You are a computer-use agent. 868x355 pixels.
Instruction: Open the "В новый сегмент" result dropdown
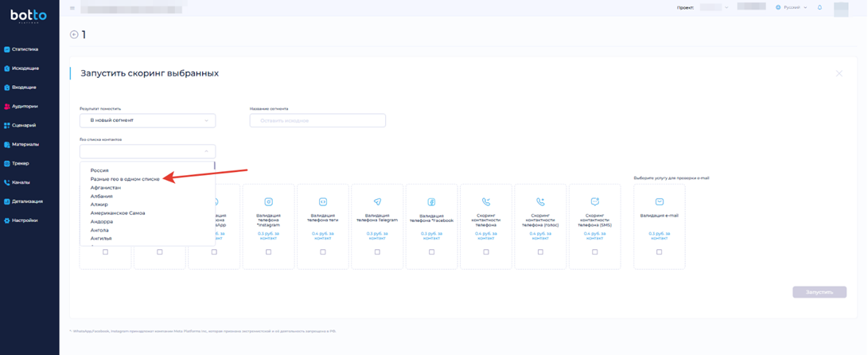pyautogui.click(x=147, y=120)
